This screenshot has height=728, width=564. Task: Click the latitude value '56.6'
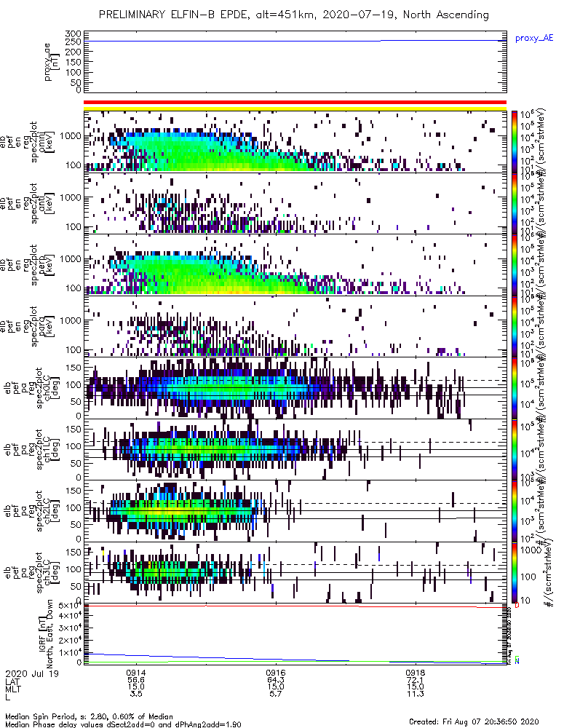[x=136, y=680]
